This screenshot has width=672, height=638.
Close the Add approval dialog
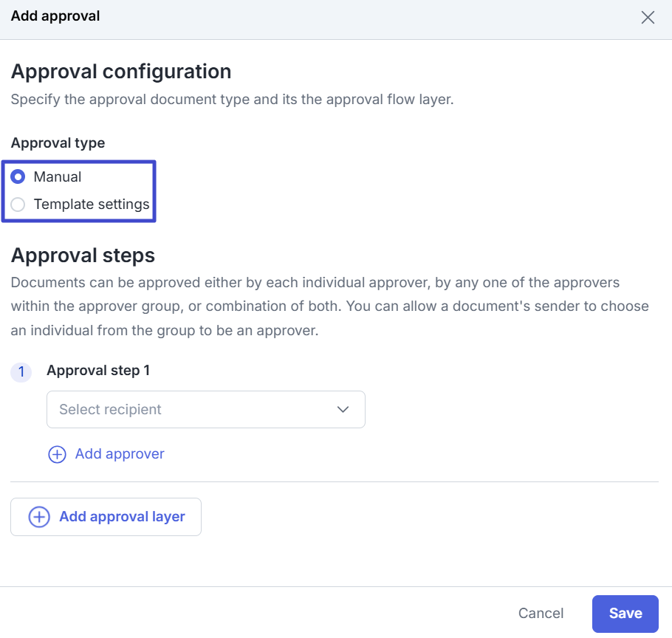click(x=648, y=18)
